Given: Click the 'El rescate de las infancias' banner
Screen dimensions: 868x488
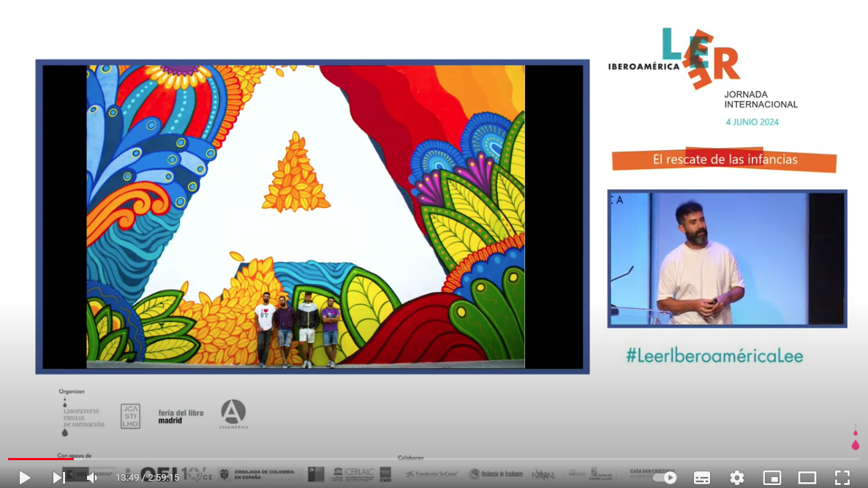Looking at the screenshot, I should 724,159.
